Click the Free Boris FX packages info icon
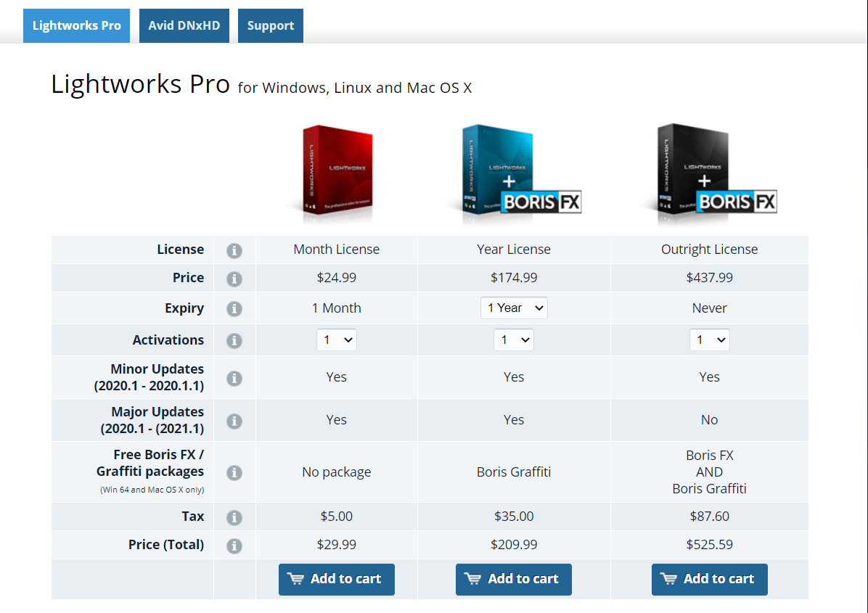Screen dimensions: 868x613 click(234, 472)
